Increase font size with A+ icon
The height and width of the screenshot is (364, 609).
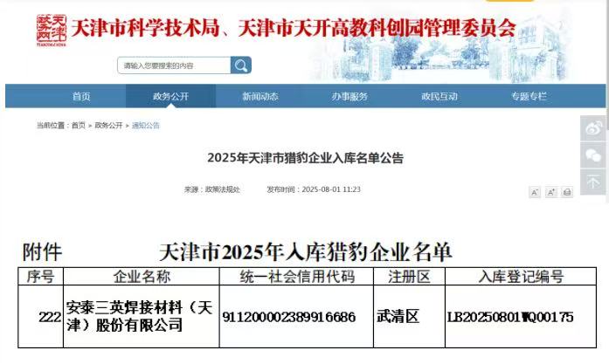click(x=551, y=192)
